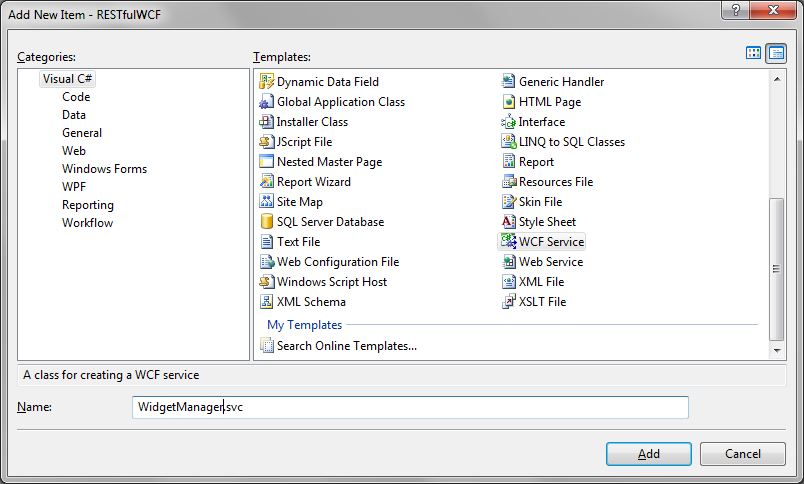Image resolution: width=804 pixels, height=484 pixels.
Task: Select the Text File template icon
Action: 267,241
